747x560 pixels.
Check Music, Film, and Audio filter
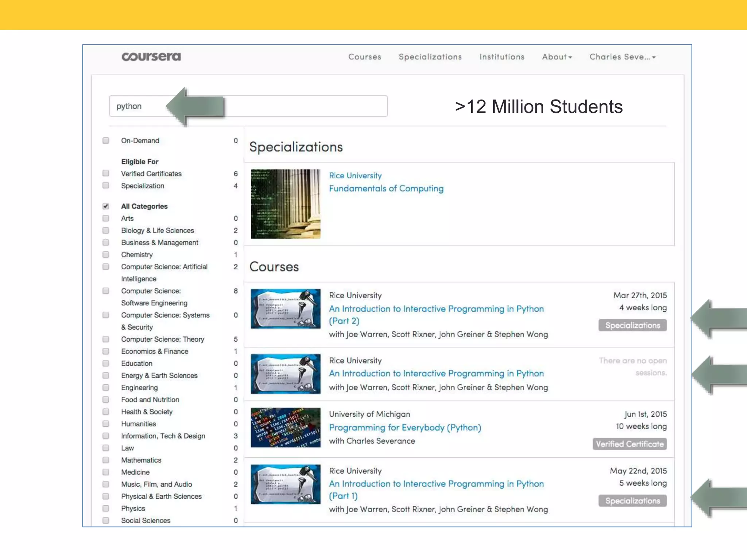pyautogui.click(x=106, y=484)
